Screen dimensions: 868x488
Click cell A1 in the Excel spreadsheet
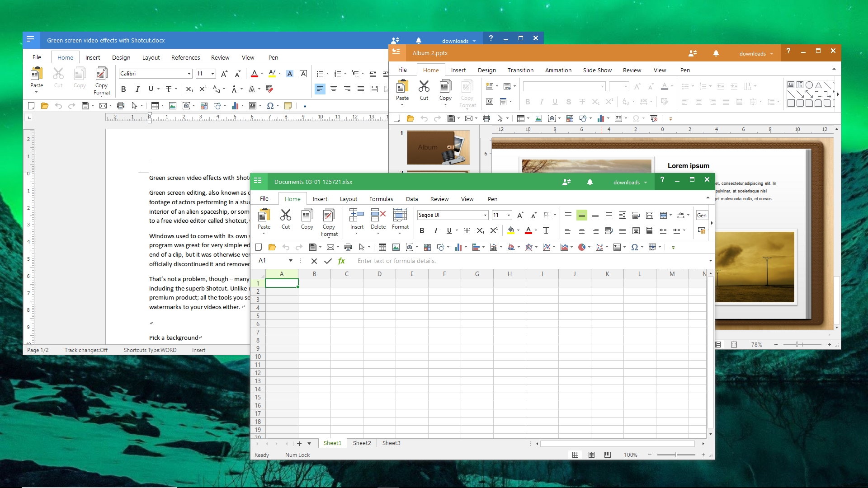[x=281, y=282]
